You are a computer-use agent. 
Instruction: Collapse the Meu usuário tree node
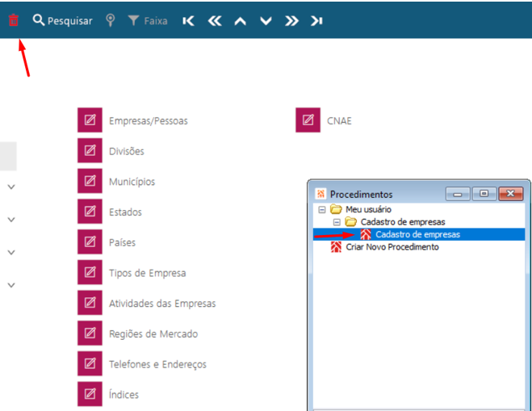[321, 209]
